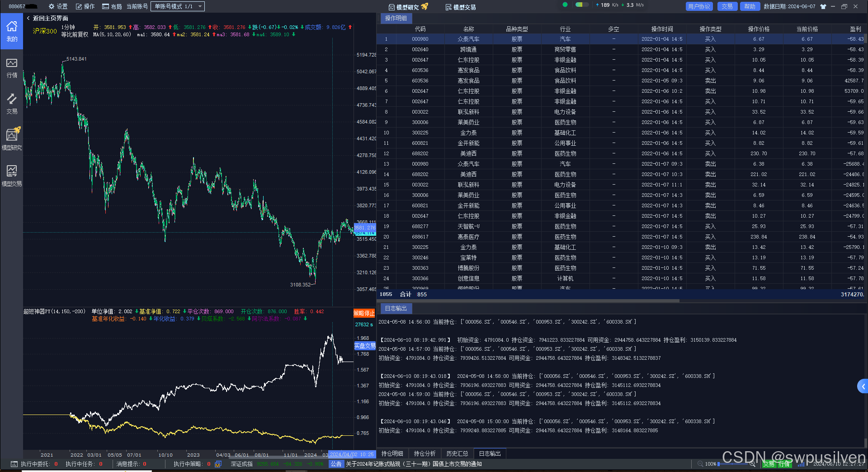Image resolution: width=868 pixels, height=472 pixels.
Task: Click the zoom-in magnifier in status bar
Action: [x=753, y=464]
